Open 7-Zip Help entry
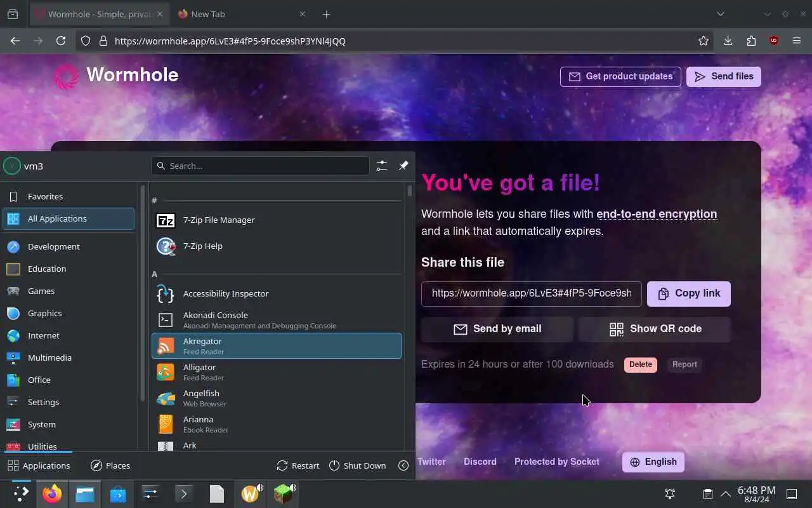This screenshot has width=812, height=508. tap(277, 246)
